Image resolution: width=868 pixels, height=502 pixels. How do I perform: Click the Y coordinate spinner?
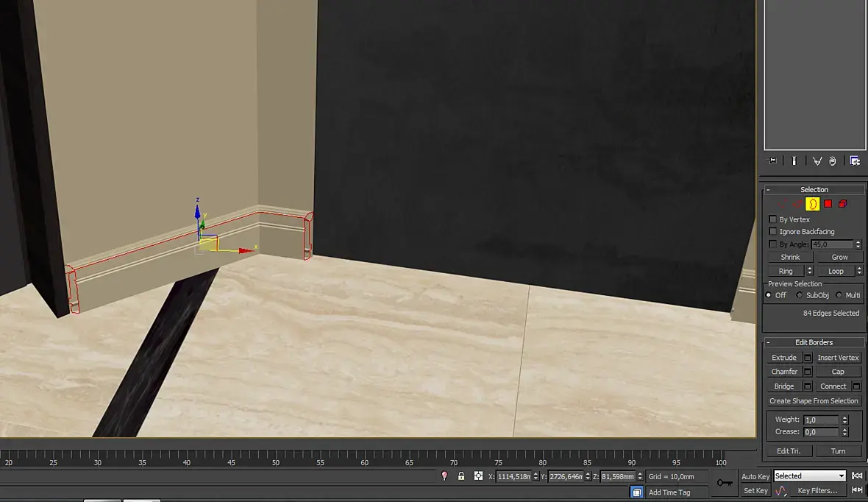click(587, 476)
